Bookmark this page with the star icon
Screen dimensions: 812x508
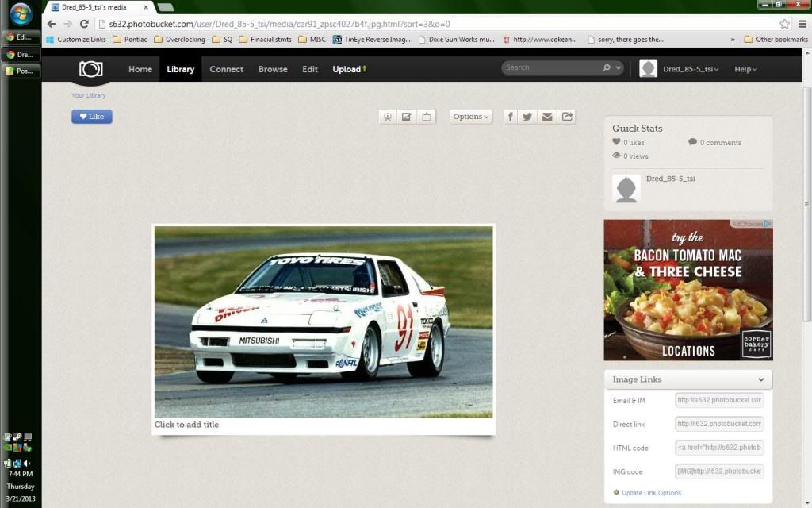coord(784,24)
